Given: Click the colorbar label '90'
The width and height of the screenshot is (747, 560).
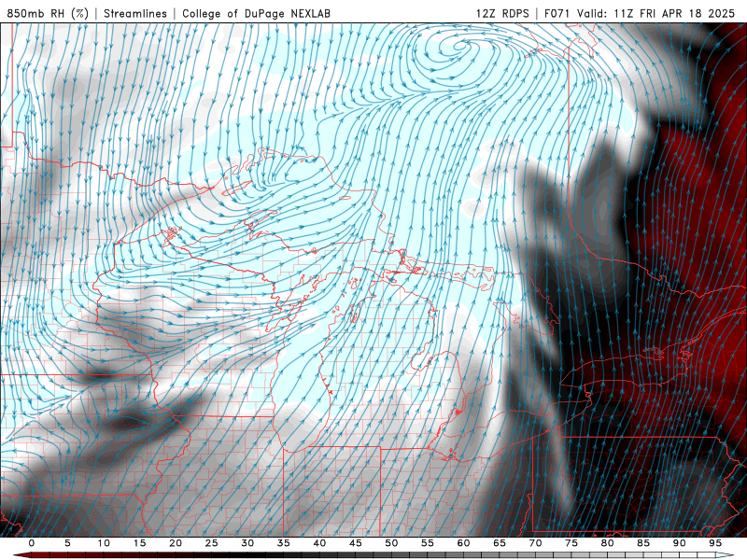Looking at the screenshot, I should pyautogui.click(x=680, y=543).
